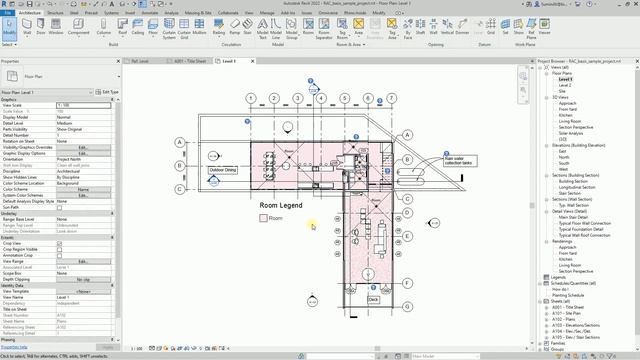This screenshot has height=360, width=640.
Task: Close the Level 1 view tab
Action: click(x=252, y=61)
